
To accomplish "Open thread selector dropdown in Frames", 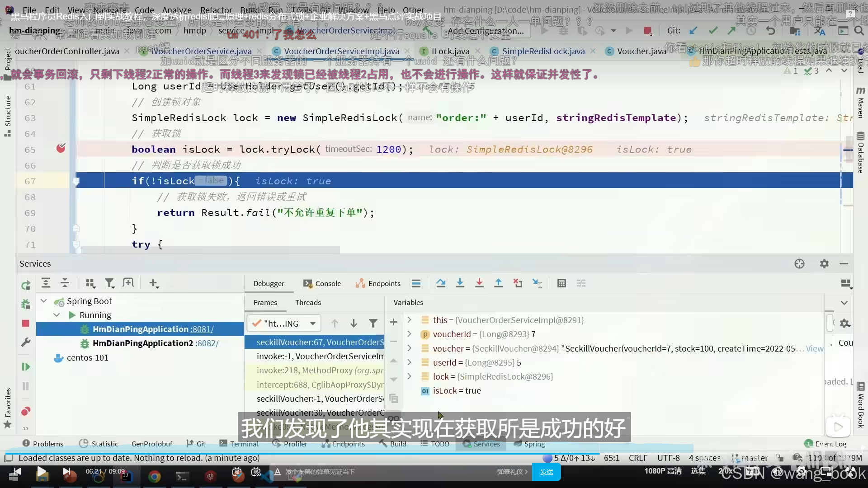I will click(x=312, y=324).
